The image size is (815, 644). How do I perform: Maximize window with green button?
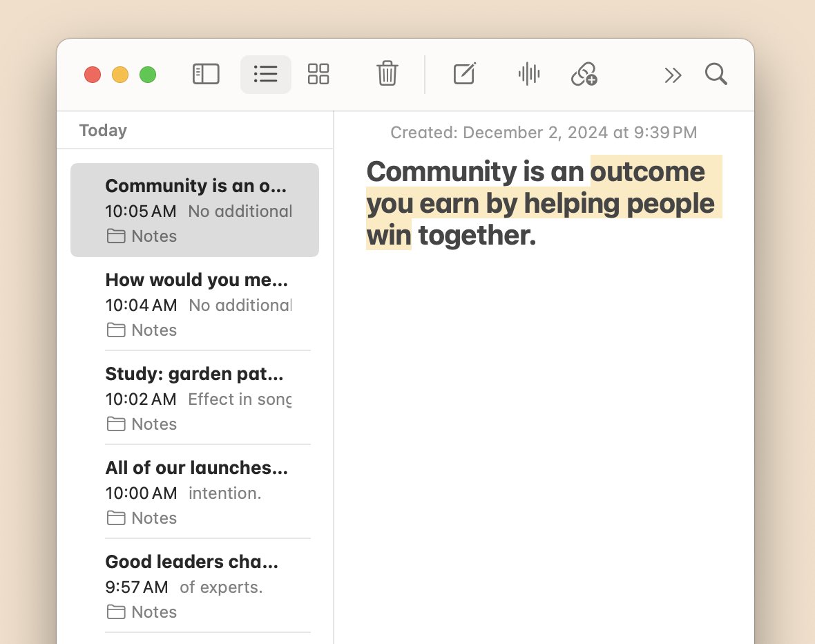(x=148, y=75)
